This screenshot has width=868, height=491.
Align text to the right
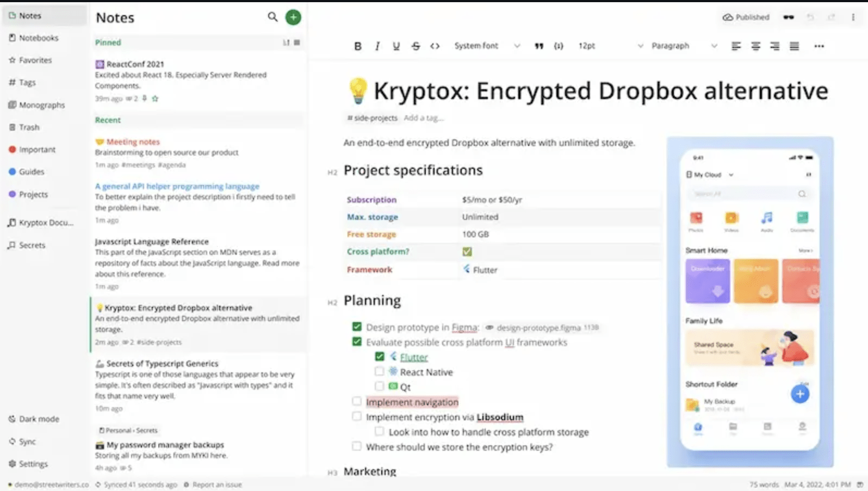(x=774, y=46)
